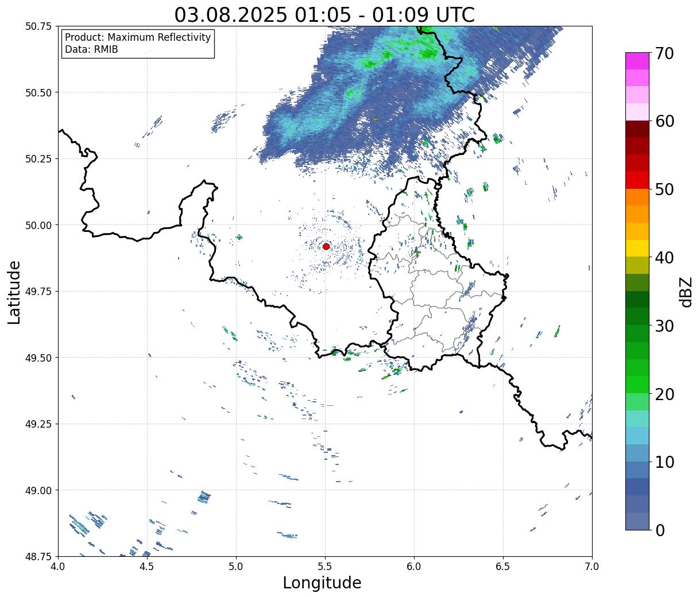Image resolution: width=700 pixels, height=597 pixels.
Task: Click the colorbar tick value 20
Action: click(664, 394)
